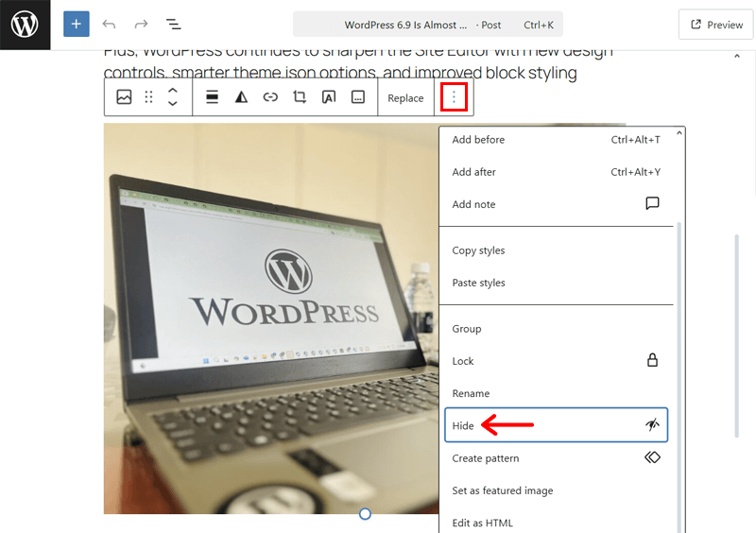Click the Preview button
Image resolution: width=756 pixels, height=533 pixels.
pyautogui.click(x=716, y=25)
